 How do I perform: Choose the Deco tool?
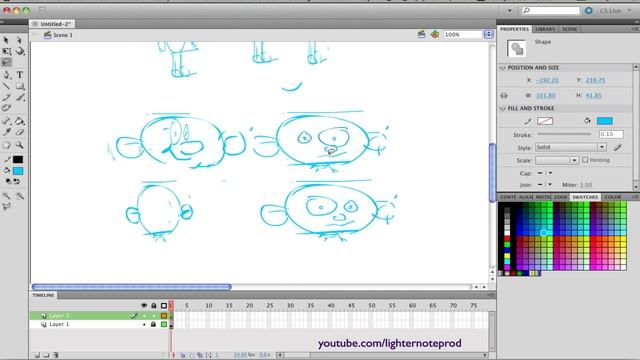(x=7, y=108)
